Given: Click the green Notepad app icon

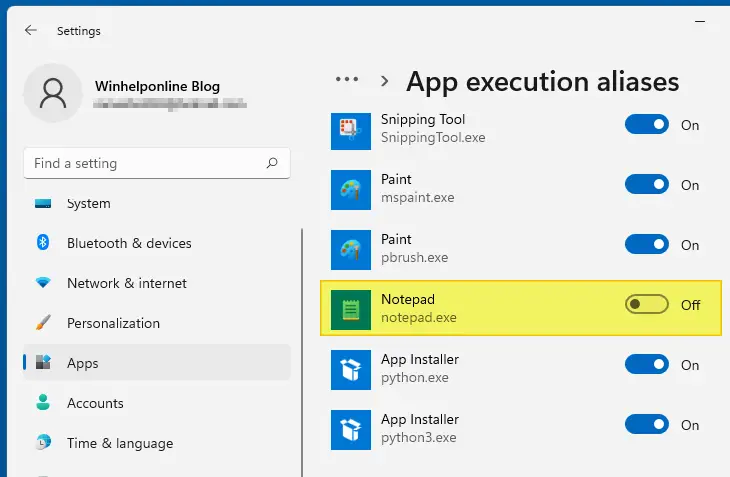Looking at the screenshot, I should [x=351, y=310].
